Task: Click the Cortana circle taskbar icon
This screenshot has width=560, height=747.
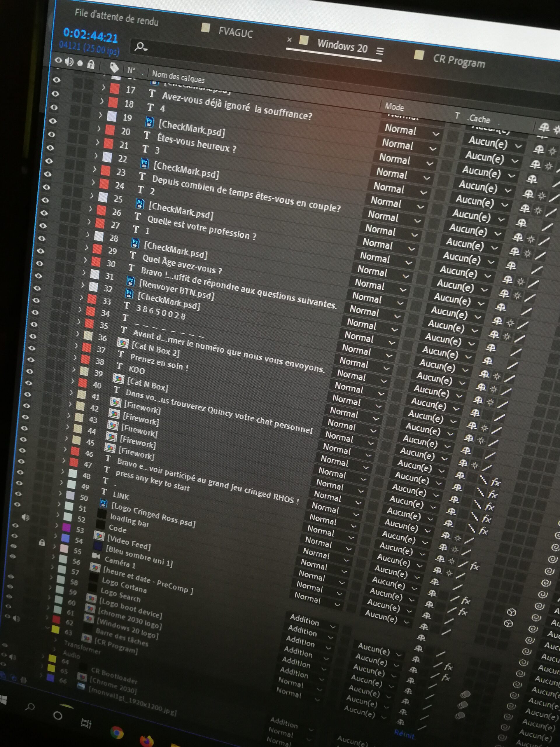Action: click(x=58, y=716)
